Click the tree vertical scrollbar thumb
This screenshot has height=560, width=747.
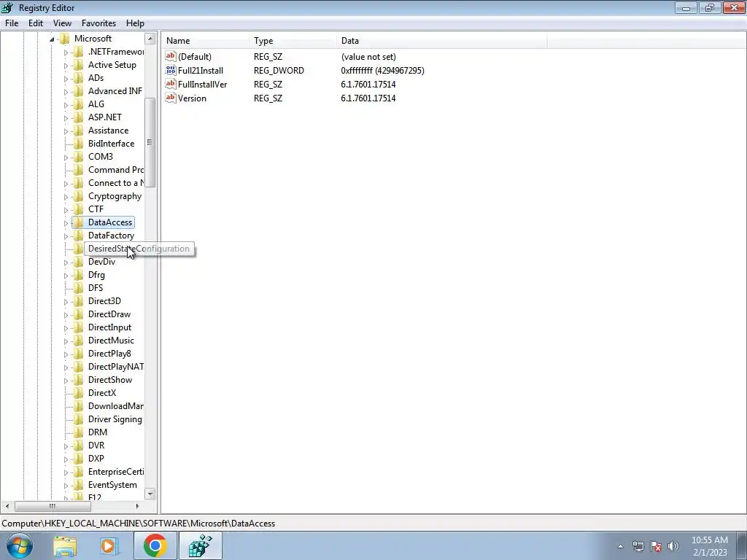point(150,142)
